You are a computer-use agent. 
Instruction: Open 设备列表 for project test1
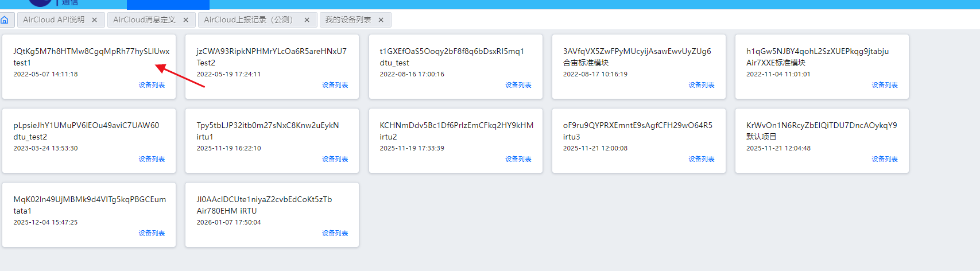[x=152, y=85]
